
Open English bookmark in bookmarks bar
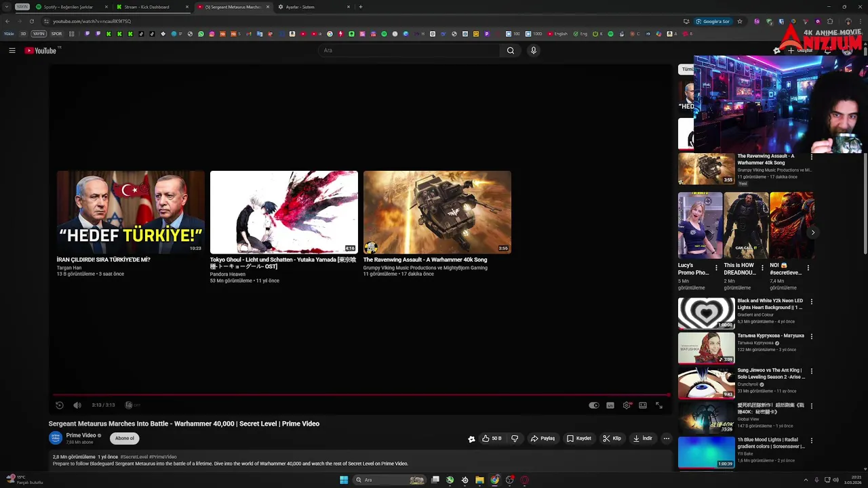(557, 34)
